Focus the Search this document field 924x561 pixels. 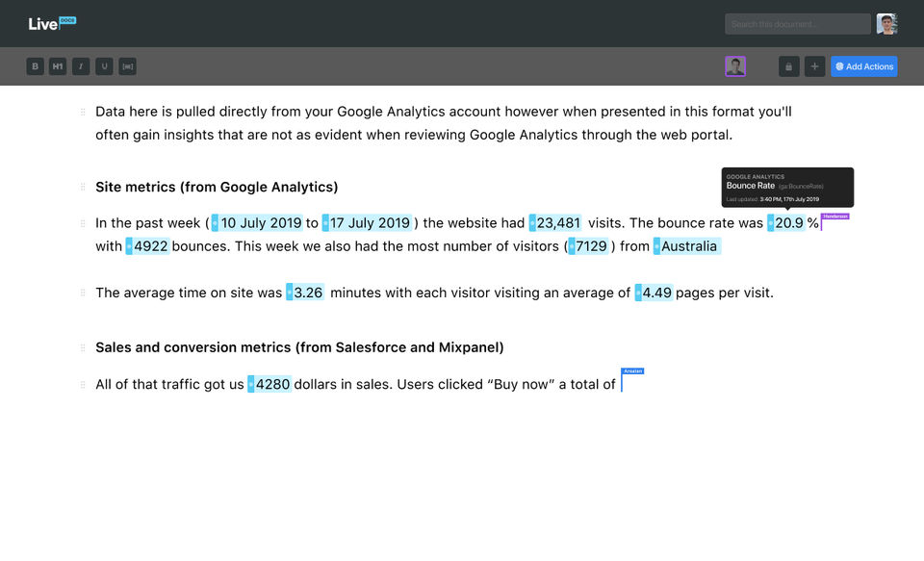tap(798, 24)
